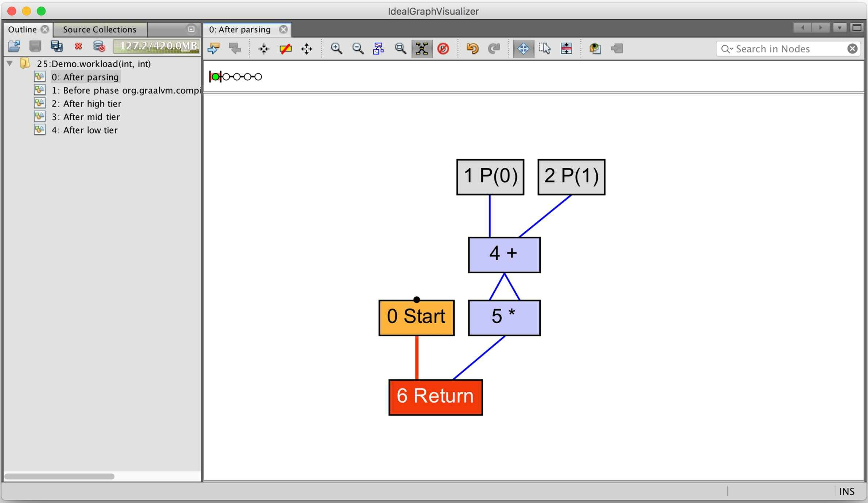Click the extract nodes (arrows inward) icon
The width and height of the screenshot is (868, 503).
coord(264,49)
